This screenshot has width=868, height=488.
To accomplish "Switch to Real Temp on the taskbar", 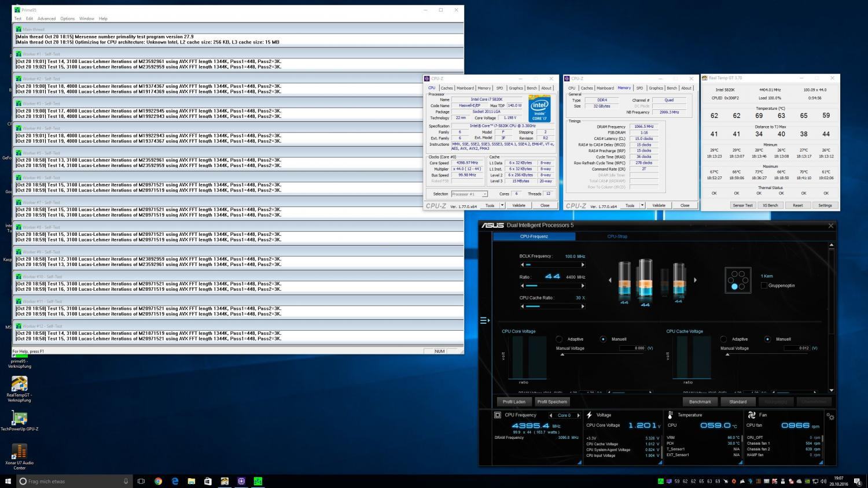I will click(225, 481).
